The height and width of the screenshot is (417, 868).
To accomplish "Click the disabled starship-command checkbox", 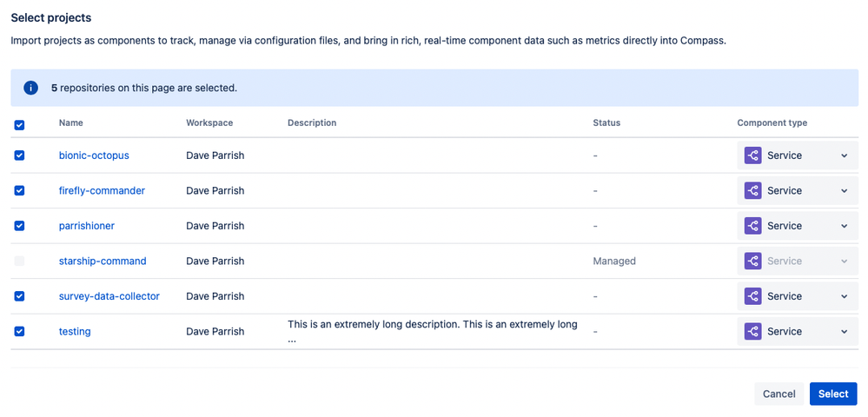I will coord(19,261).
